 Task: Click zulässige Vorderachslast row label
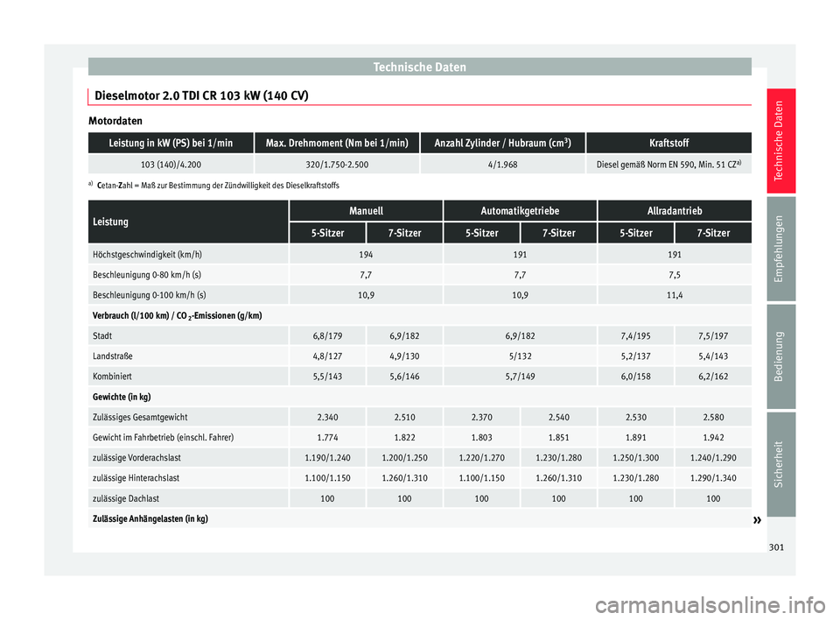coord(136,459)
